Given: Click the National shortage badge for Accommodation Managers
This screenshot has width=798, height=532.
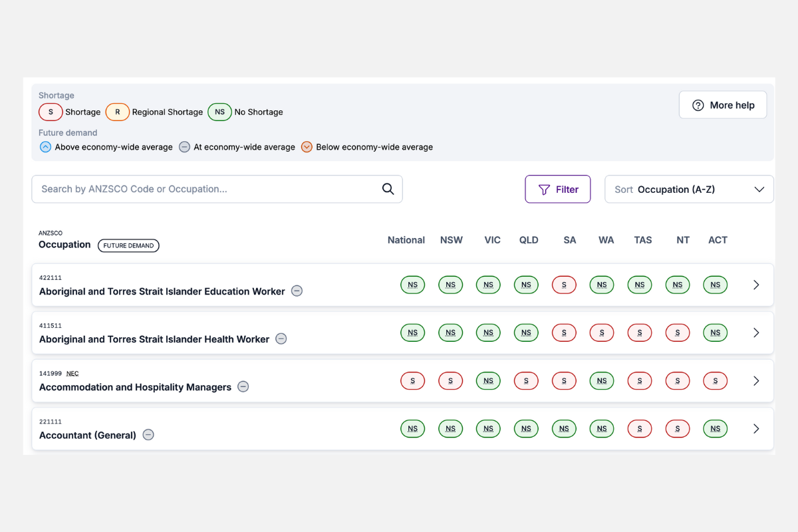Looking at the screenshot, I should click(x=412, y=381).
